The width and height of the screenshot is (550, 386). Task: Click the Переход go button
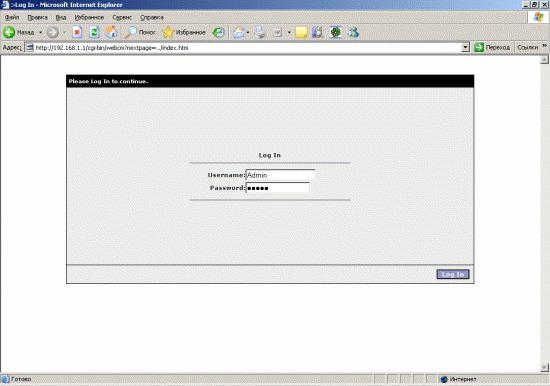[x=492, y=47]
